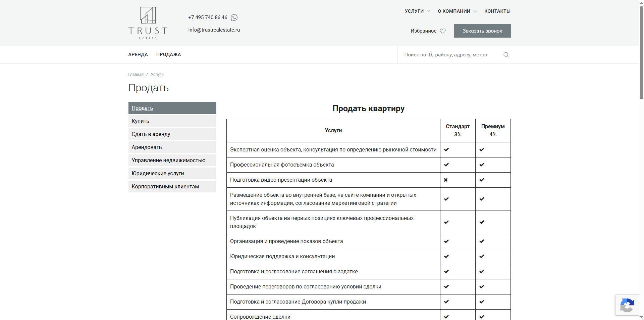This screenshot has width=644, height=320.
Task: Click the Главная breadcrumb
Action: 136,75
